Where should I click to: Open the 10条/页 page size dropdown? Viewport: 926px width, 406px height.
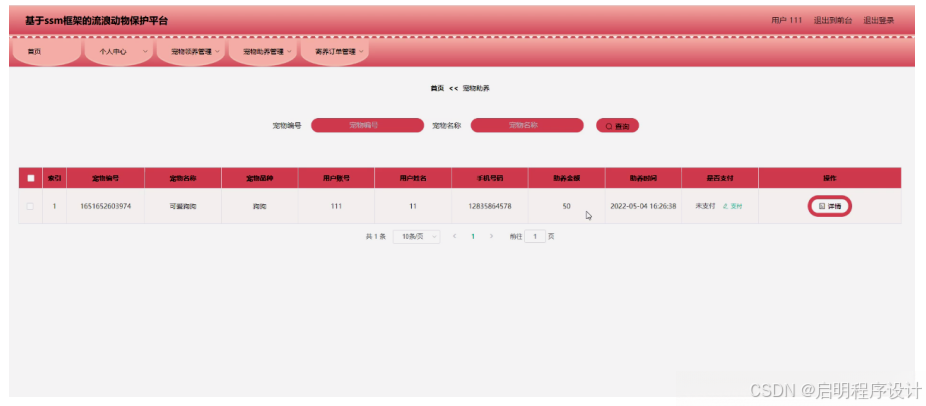point(416,236)
